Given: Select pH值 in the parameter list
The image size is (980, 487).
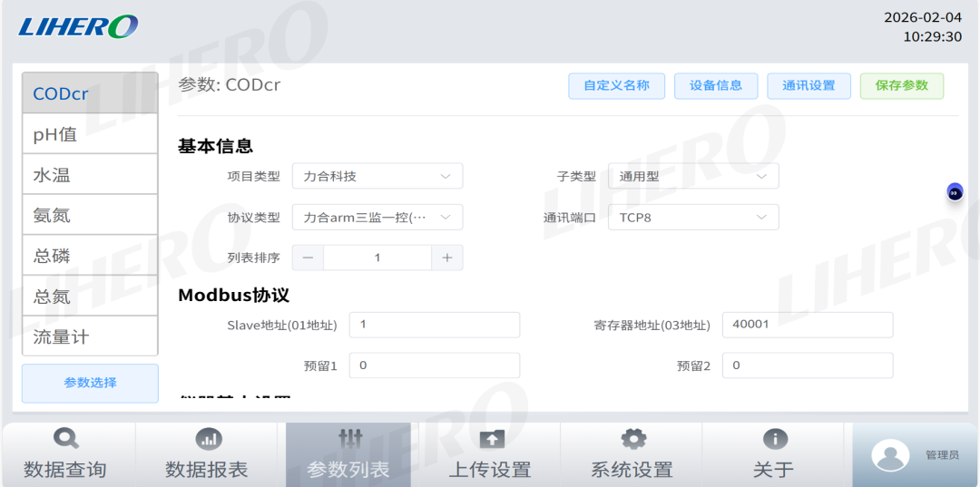Looking at the screenshot, I should click(90, 134).
